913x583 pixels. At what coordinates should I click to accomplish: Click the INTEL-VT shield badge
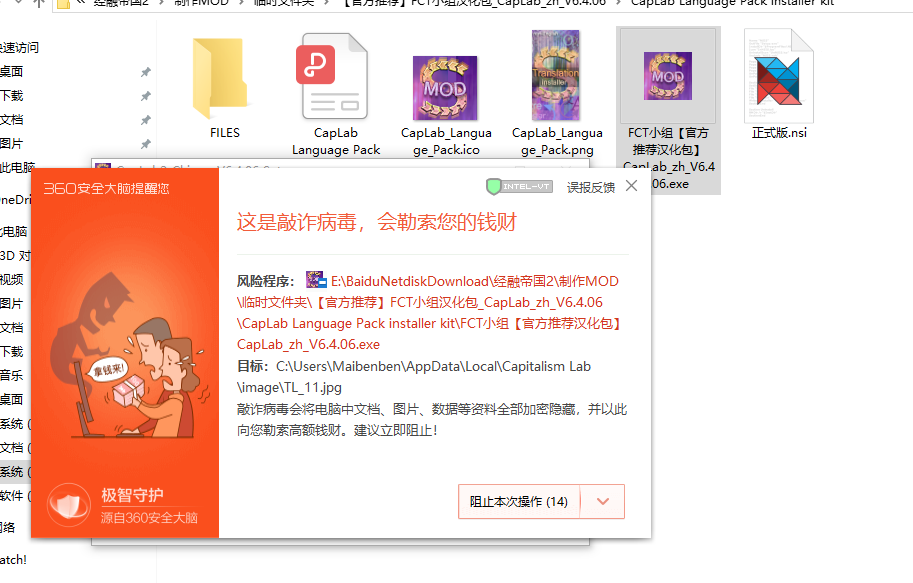pyautogui.click(x=519, y=186)
